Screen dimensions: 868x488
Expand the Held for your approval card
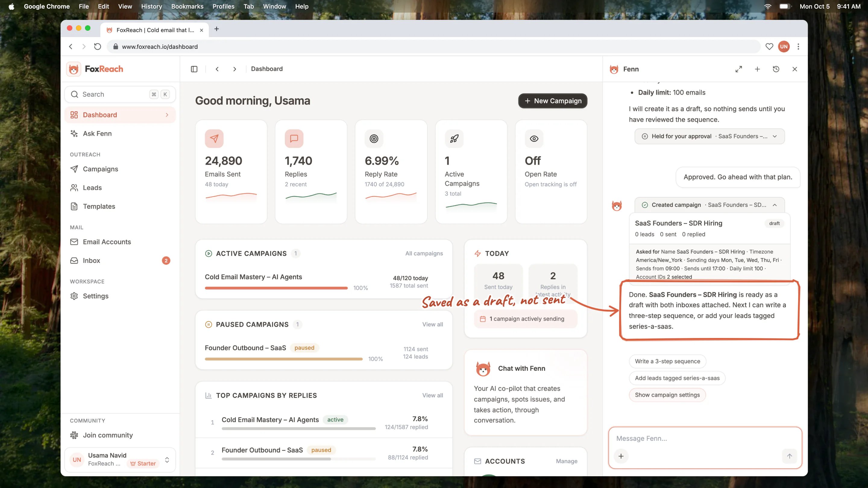coord(710,136)
